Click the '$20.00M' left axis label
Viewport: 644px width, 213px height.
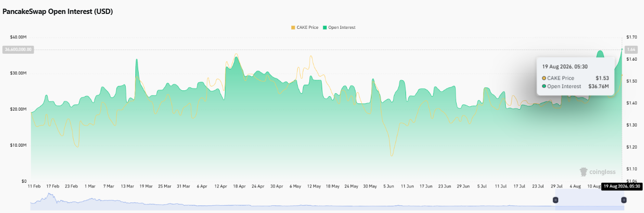click(17, 109)
